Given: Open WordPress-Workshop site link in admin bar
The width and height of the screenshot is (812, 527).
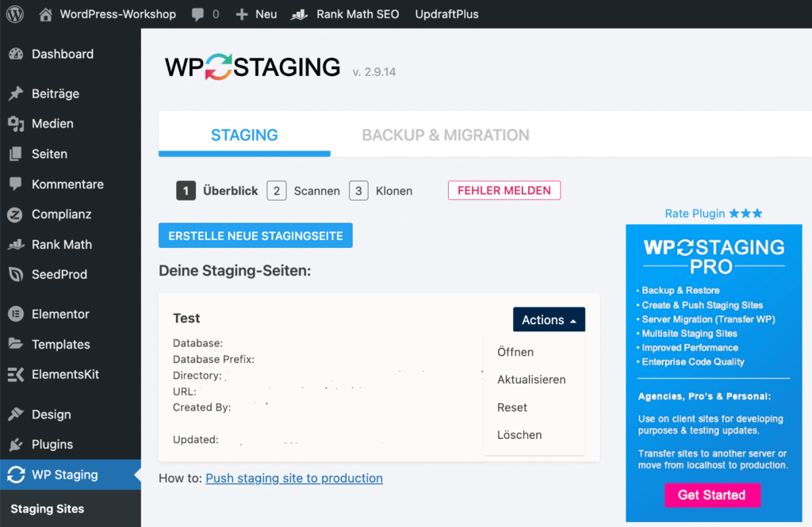Looking at the screenshot, I should (x=117, y=14).
